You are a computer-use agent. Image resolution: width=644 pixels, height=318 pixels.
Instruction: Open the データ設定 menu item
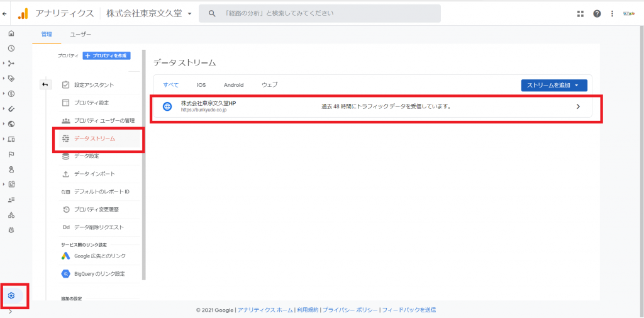(86, 156)
